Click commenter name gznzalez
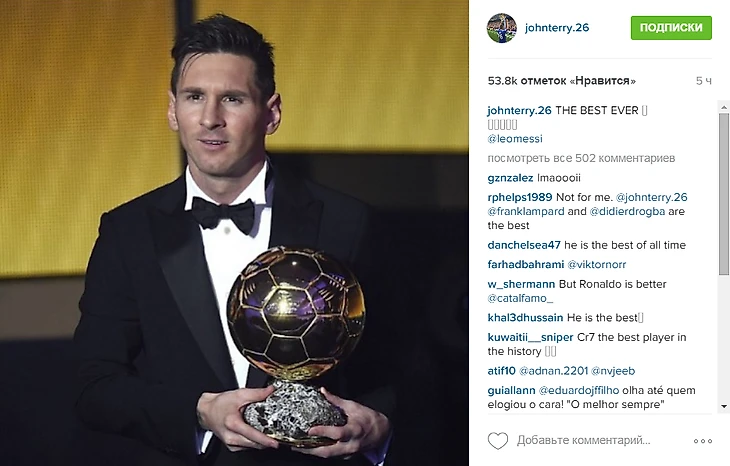Screen dimensions: 730x466 tap(510, 178)
